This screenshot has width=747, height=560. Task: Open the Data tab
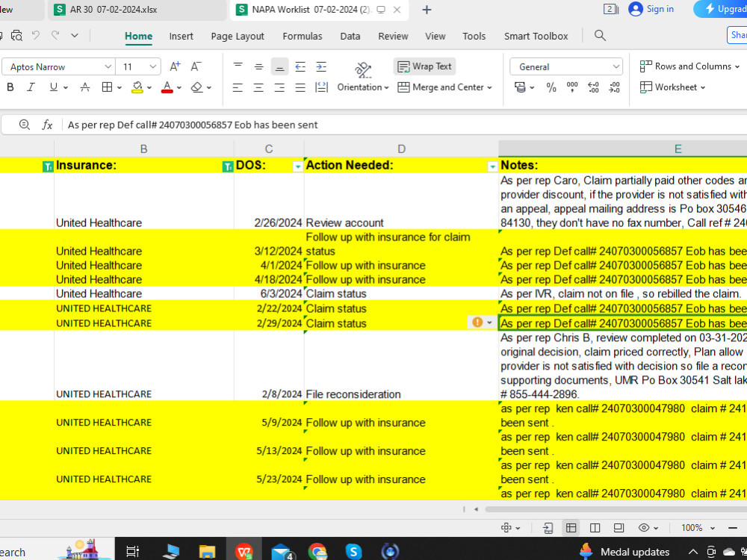pyautogui.click(x=350, y=36)
